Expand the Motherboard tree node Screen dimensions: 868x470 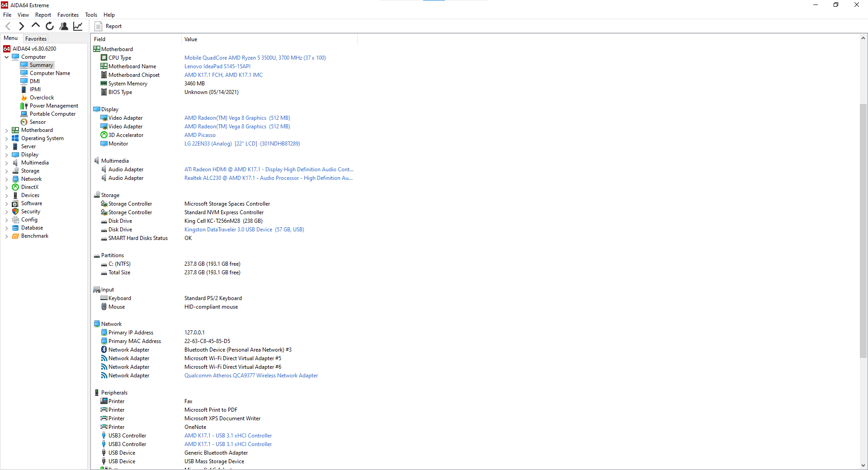point(6,130)
